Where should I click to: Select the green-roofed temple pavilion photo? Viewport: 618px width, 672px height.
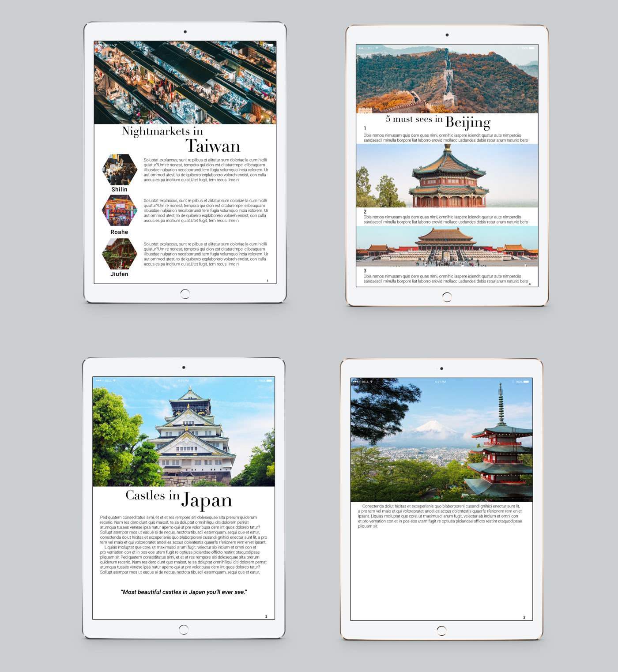(x=447, y=176)
